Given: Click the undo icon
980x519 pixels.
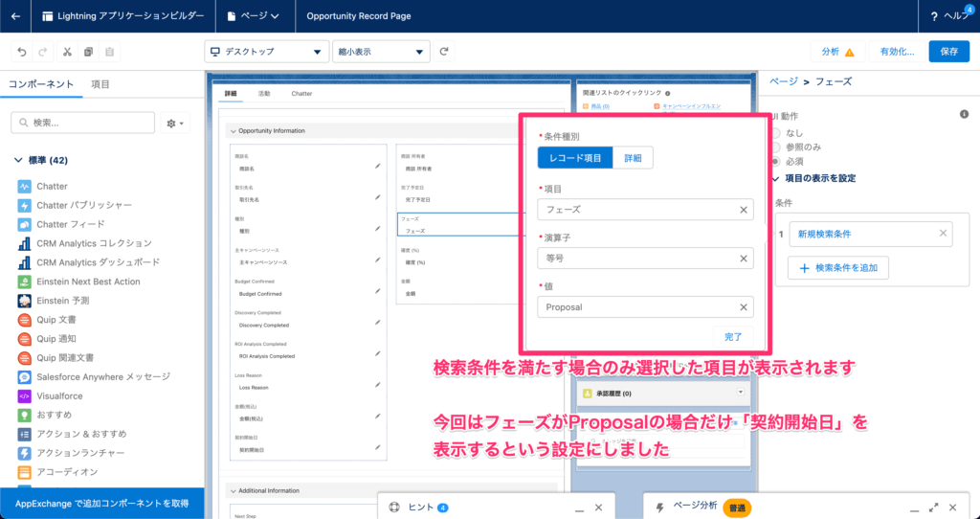Looking at the screenshot, I should [22, 52].
